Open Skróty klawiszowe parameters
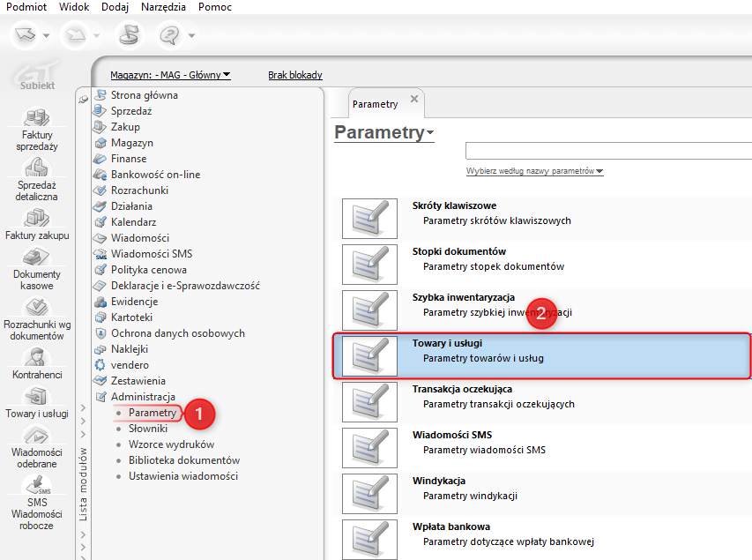This screenshot has width=752, height=560. (542, 219)
